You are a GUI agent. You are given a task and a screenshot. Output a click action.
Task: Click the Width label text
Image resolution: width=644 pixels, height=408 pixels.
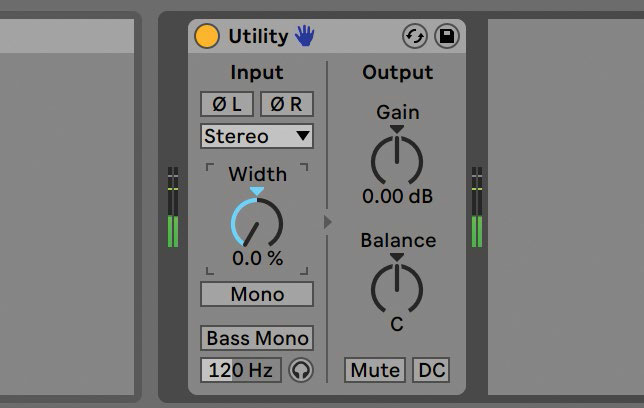pyautogui.click(x=258, y=174)
